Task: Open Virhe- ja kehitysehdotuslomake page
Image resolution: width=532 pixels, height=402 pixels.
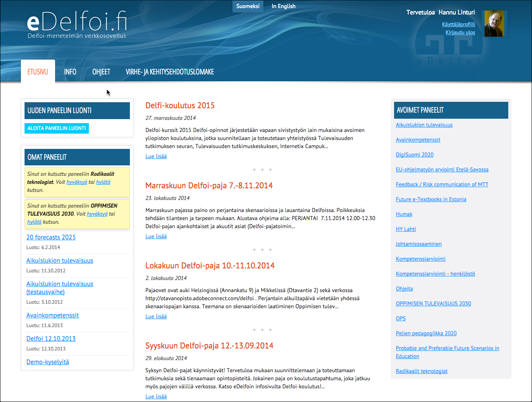Action: [170, 72]
